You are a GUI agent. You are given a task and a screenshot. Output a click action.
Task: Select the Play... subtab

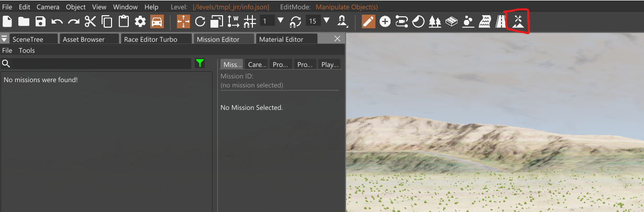tap(330, 64)
